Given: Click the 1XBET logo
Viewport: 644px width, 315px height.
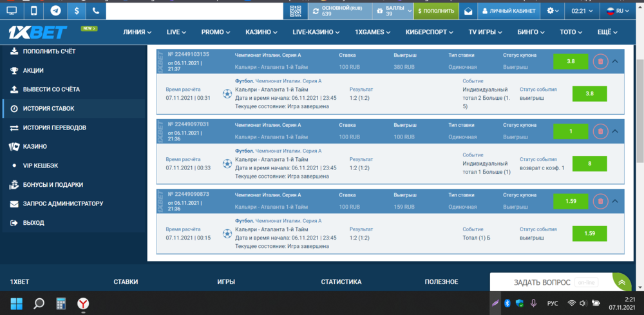Looking at the screenshot, I should 38,32.
